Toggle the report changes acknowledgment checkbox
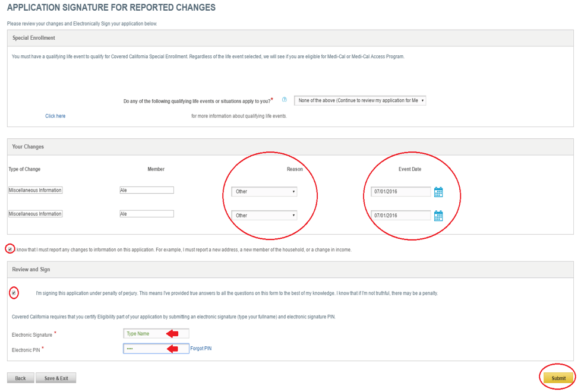578x392 pixels. coord(10,249)
